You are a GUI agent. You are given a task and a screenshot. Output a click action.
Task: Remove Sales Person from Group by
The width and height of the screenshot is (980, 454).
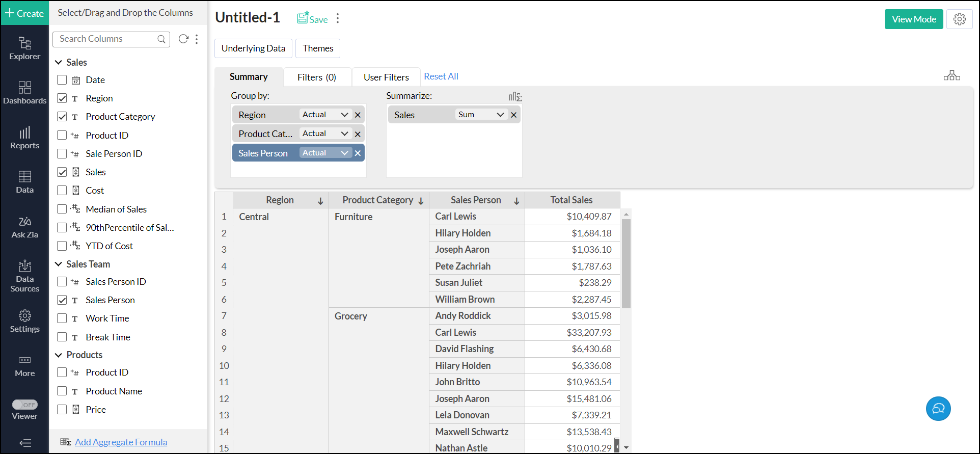(358, 153)
